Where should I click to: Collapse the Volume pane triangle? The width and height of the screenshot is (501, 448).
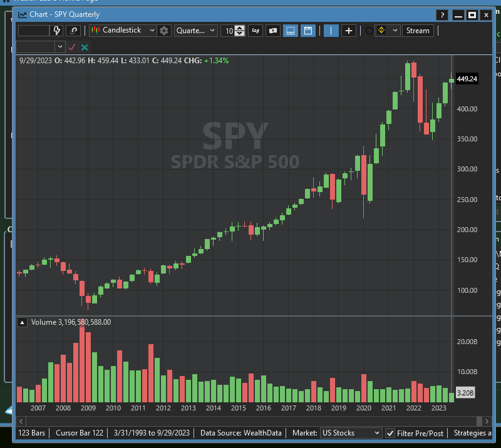coord(22,322)
